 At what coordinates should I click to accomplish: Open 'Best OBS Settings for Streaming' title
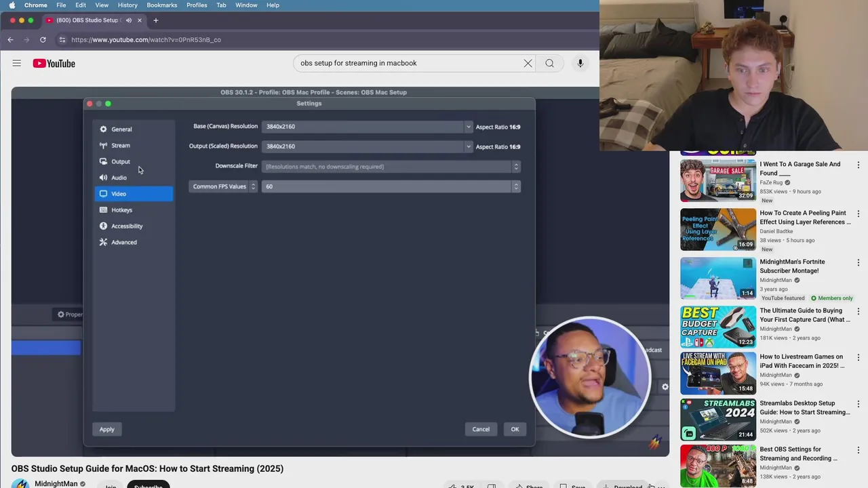click(799, 453)
